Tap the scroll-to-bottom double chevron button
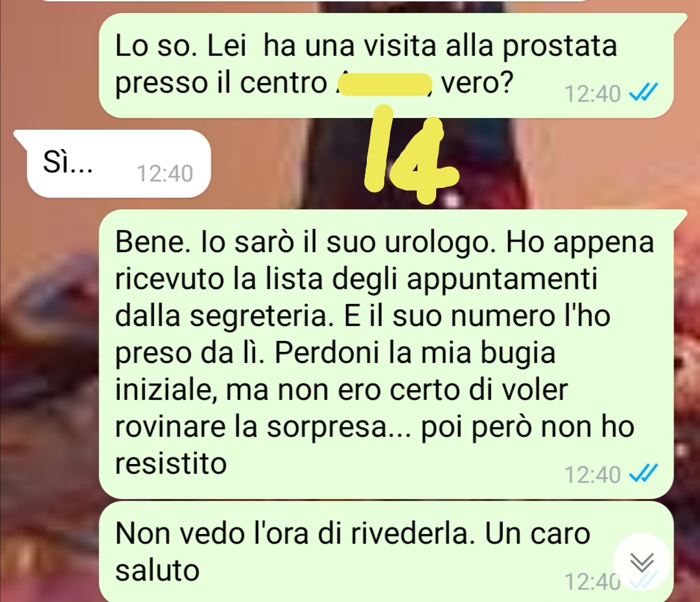The height and width of the screenshot is (602, 700). [642, 561]
